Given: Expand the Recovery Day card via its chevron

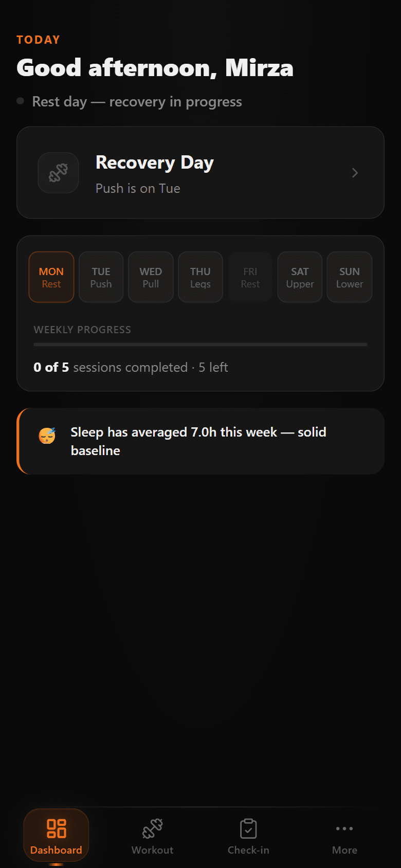Looking at the screenshot, I should (x=355, y=173).
